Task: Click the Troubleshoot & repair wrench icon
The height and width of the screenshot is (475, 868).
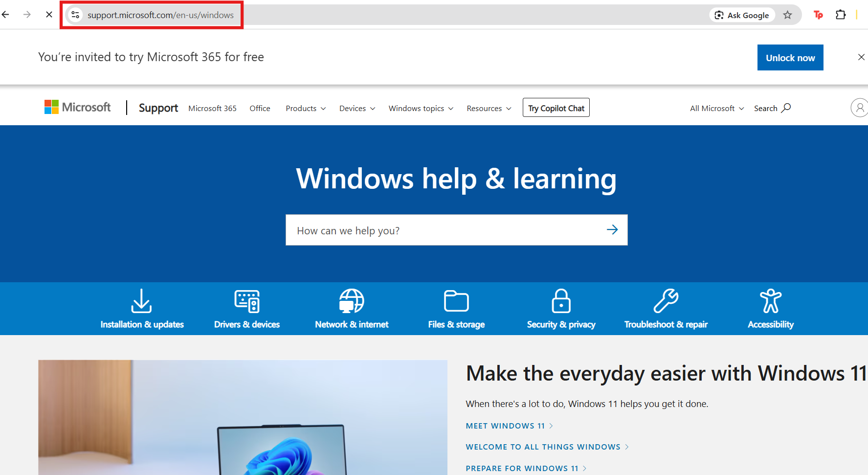Action: coord(666,301)
